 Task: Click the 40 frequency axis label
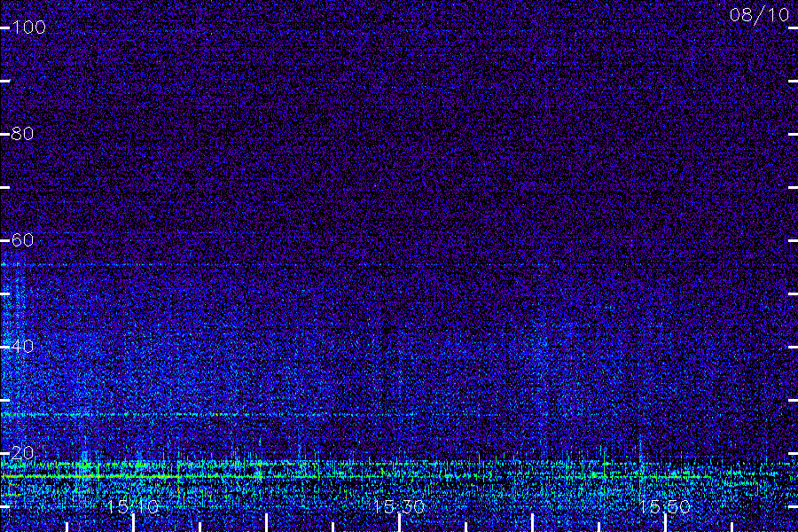click(x=22, y=347)
